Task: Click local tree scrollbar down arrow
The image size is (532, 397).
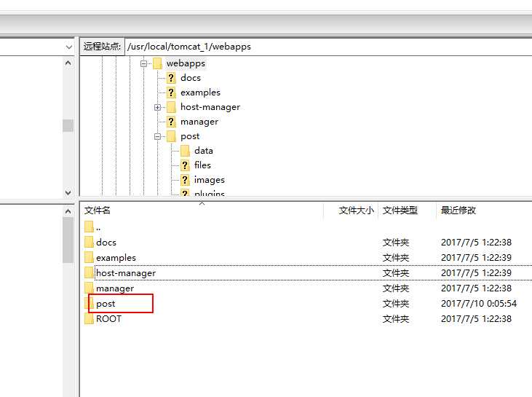Action: click(x=68, y=192)
